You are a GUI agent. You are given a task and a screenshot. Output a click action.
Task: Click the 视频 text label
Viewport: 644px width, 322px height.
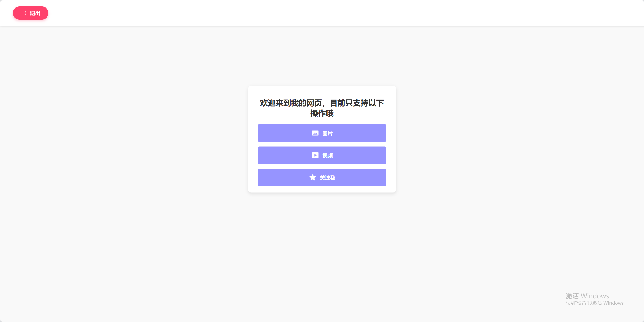point(327,156)
